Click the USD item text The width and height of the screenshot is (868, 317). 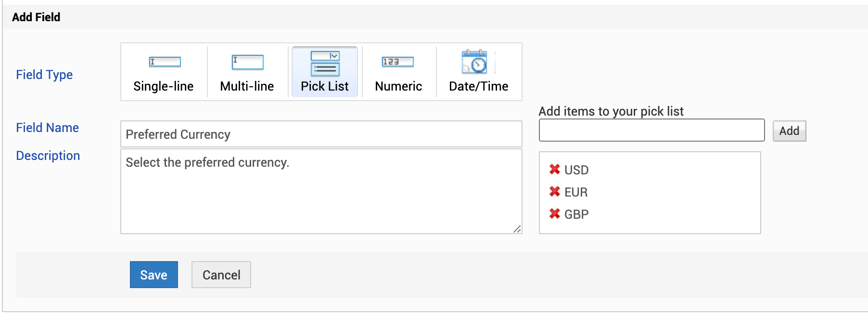pyautogui.click(x=576, y=170)
